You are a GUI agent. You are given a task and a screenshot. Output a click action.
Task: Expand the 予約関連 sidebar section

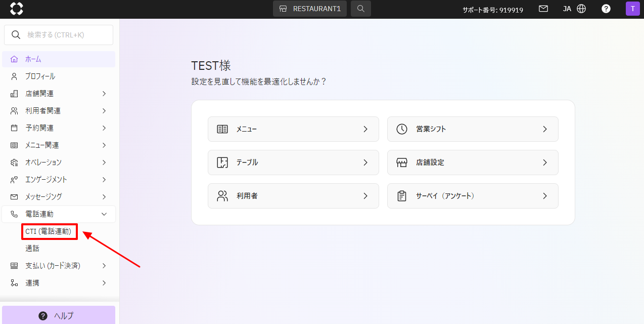coord(59,128)
